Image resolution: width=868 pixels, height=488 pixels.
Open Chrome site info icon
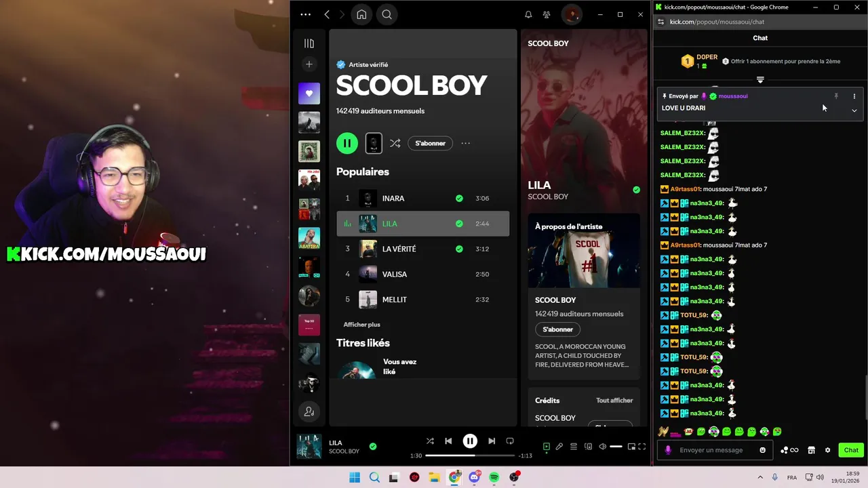661,22
